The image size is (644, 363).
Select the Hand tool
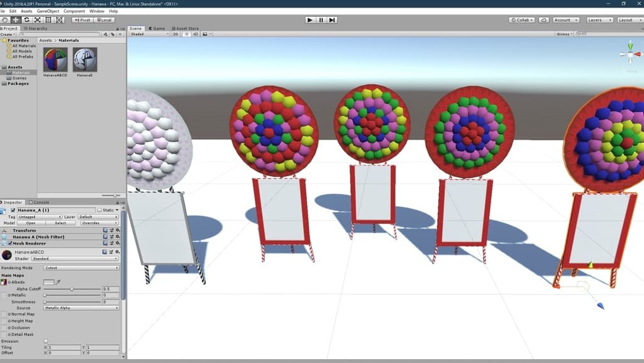click(4, 20)
